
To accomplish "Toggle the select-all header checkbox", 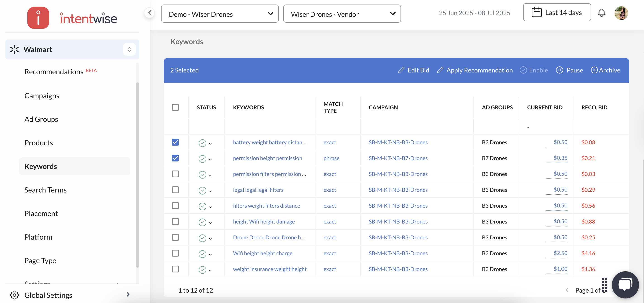I will (x=175, y=107).
